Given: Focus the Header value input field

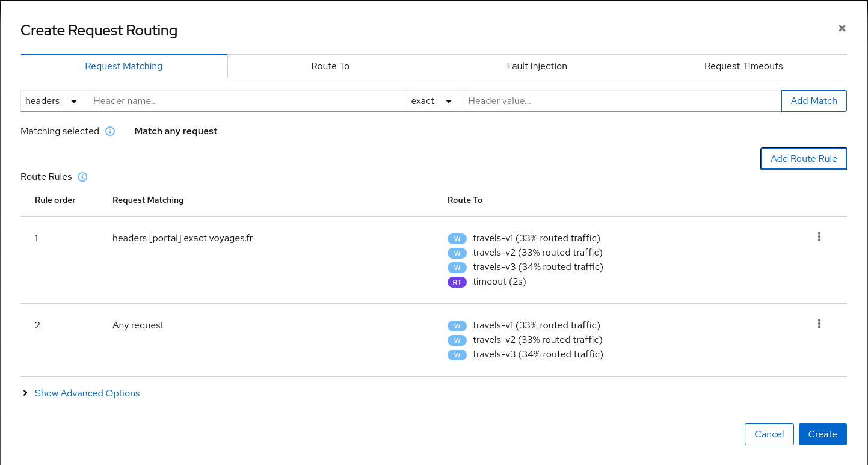Looking at the screenshot, I should point(621,101).
